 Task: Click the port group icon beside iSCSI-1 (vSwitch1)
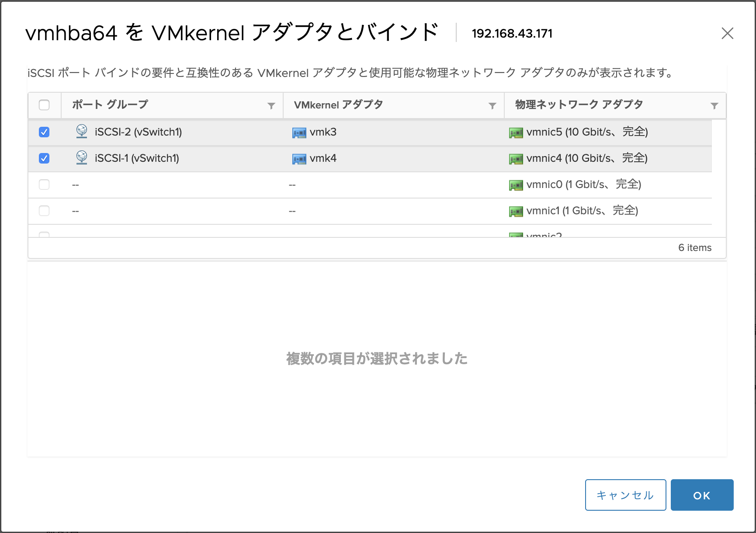(x=82, y=157)
